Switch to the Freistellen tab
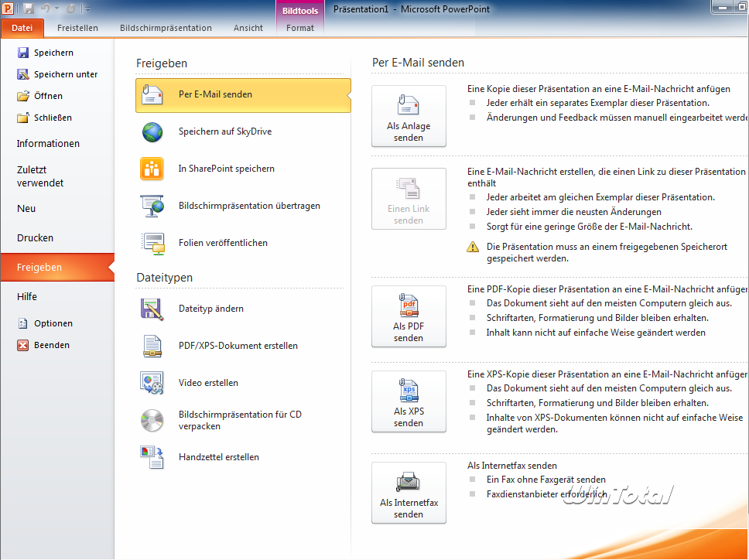 (x=77, y=28)
